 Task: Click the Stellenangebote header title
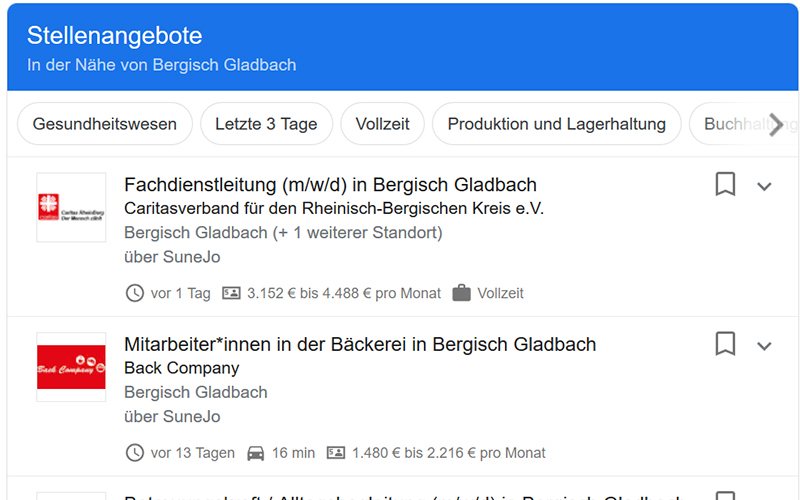[x=114, y=36]
